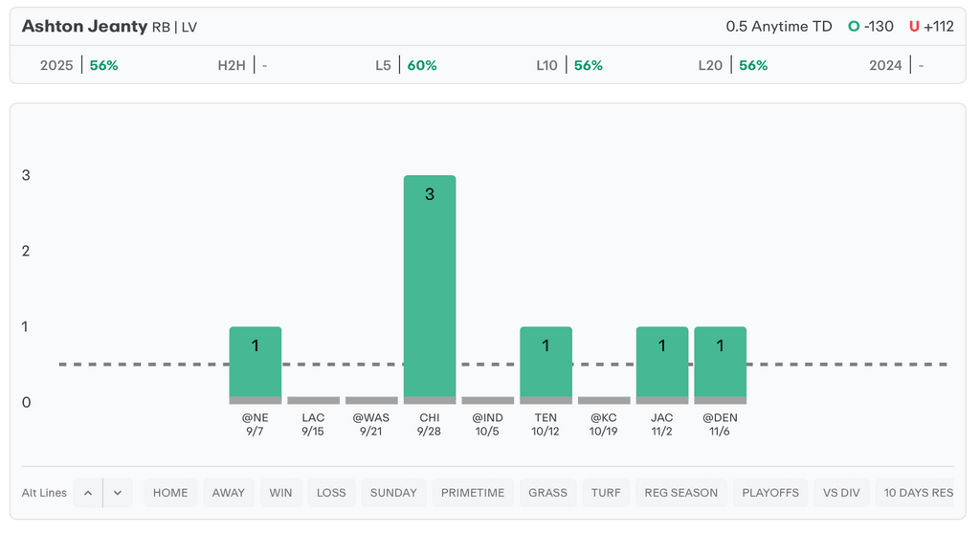The image size is (980, 534).
Task: Toggle the HOME filter chip
Action: (x=170, y=493)
